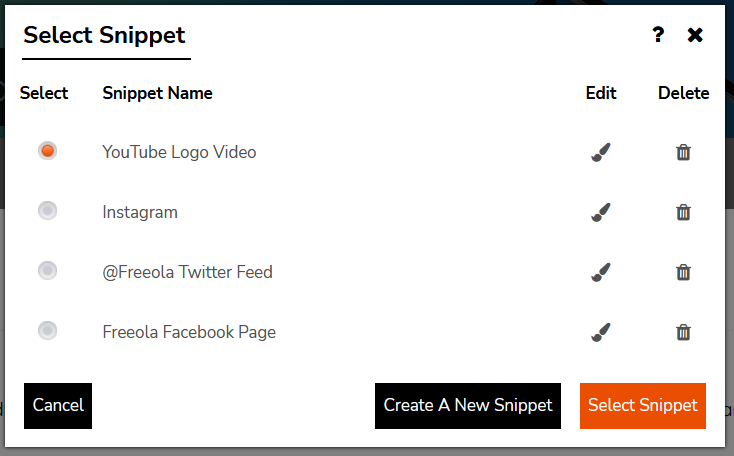The image size is (734, 456).
Task: Edit the @Freeola Twitter Feed snippet
Action: click(600, 272)
